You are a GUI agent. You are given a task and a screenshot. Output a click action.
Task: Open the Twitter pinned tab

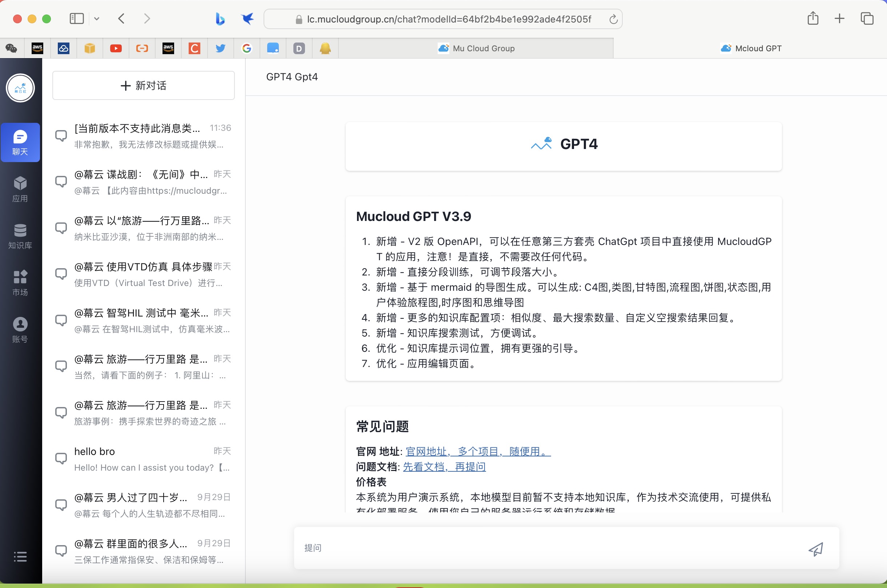[221, 48]
